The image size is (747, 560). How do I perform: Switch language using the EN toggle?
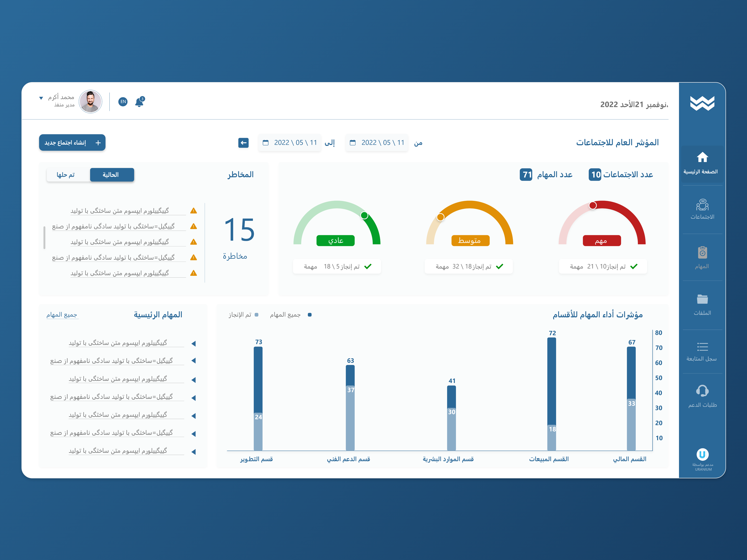click(x=123, y=101)
